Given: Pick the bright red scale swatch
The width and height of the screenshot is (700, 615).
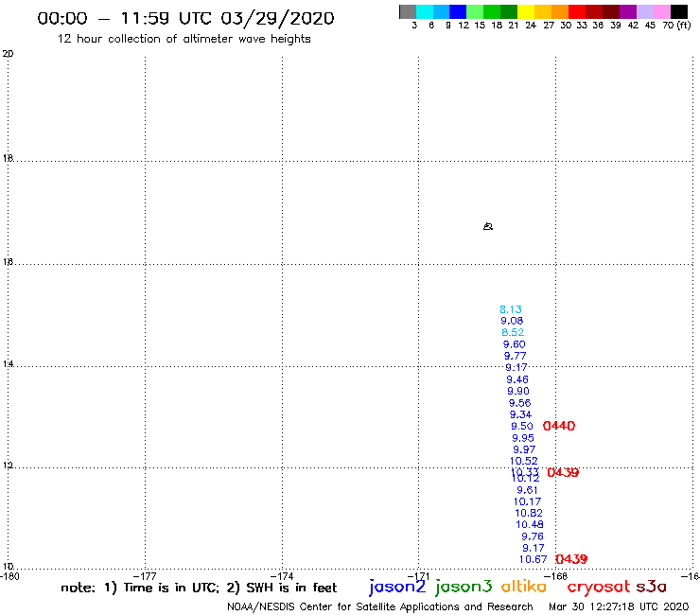Looking at the screenshot, I should [x=577, y=11].
